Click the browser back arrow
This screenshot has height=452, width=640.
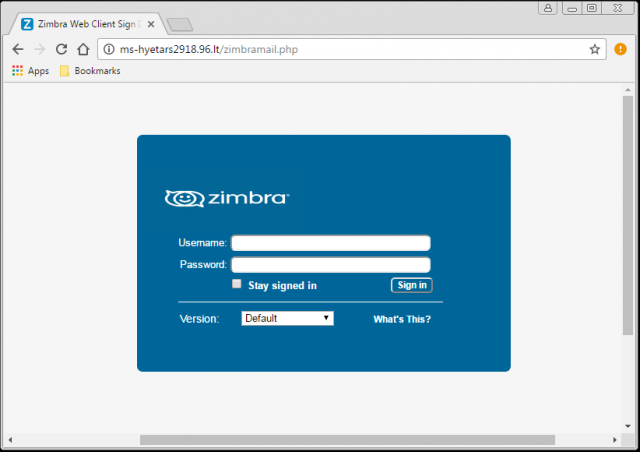tap(18, 49)
